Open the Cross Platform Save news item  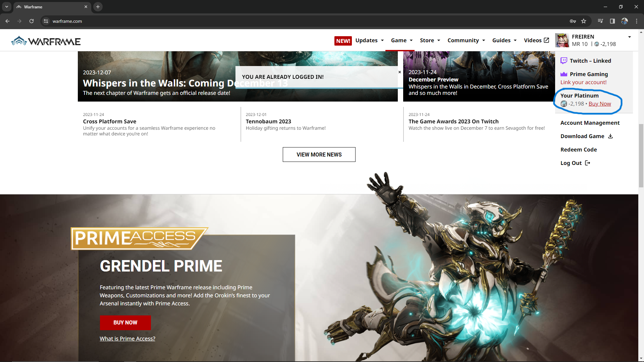tap(109, 121)
